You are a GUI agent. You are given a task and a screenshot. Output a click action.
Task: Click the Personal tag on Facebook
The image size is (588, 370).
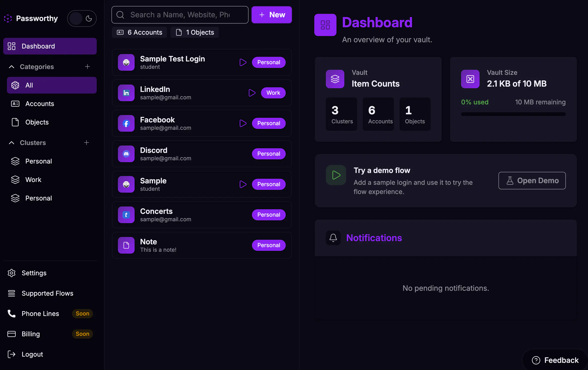click(269, 123)
